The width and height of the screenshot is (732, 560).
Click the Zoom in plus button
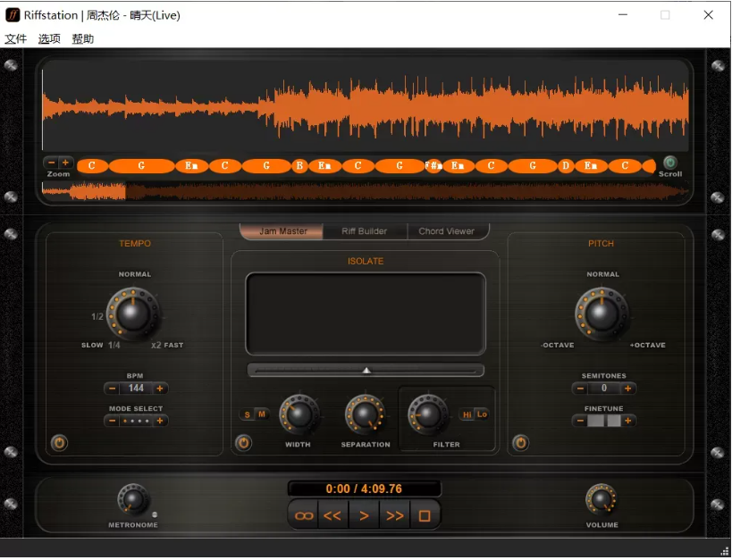click(65, 163)
